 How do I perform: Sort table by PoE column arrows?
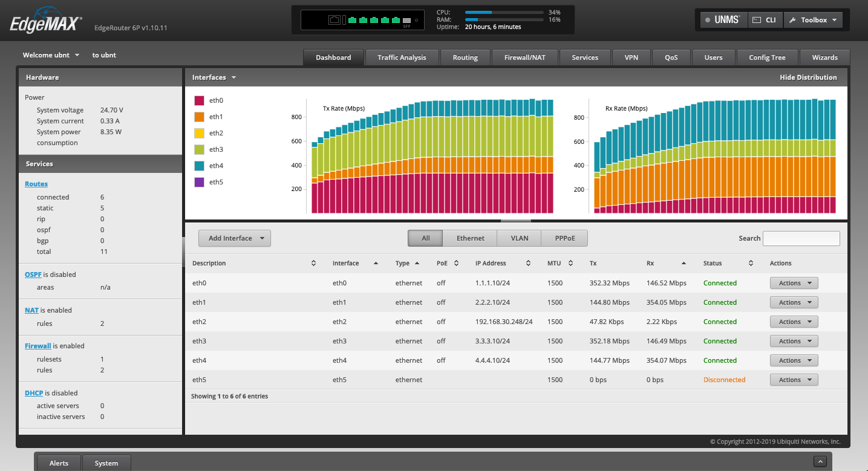[x=456, y=264]
